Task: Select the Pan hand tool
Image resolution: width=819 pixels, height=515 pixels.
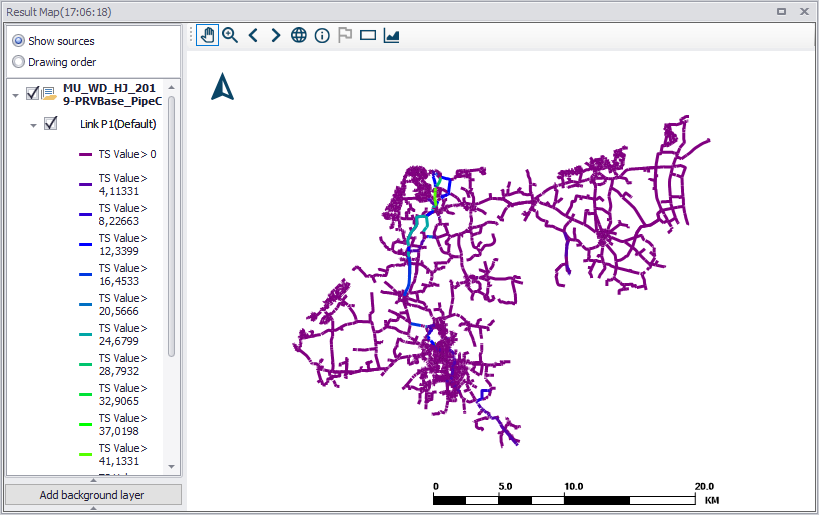Action: 207,36
